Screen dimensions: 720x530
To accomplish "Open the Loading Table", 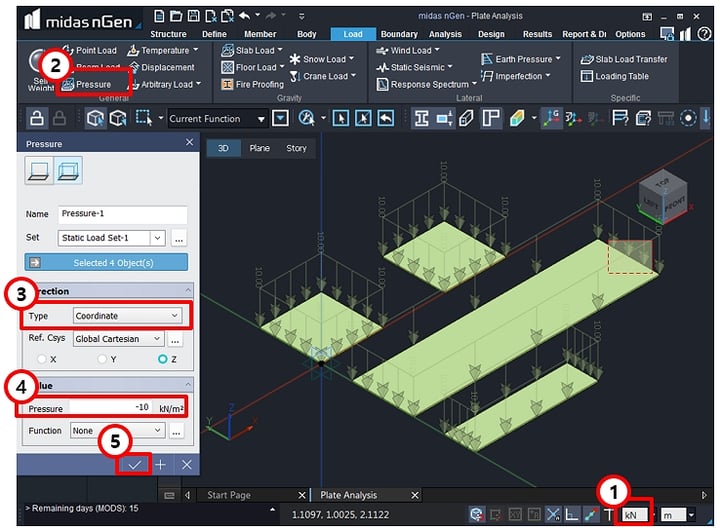I will pos(614,76).
